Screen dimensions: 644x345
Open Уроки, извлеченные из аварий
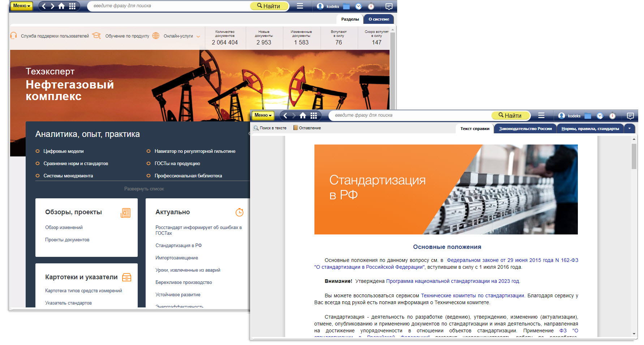tap(188, 270)
